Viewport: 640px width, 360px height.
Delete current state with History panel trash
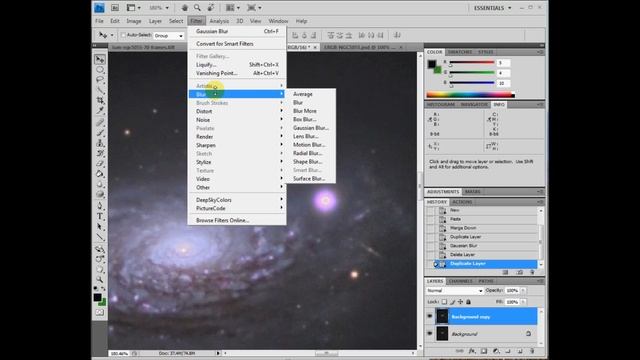(x=532, y=272)
